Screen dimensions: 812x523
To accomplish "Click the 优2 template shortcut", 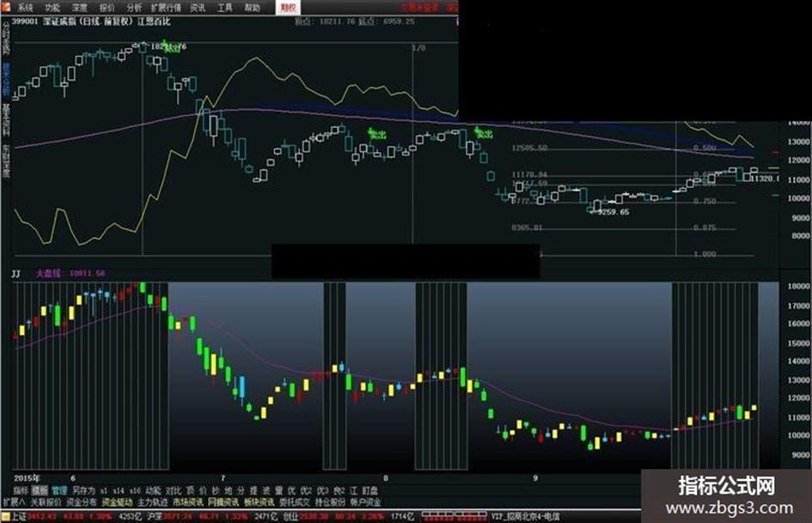I will point(307,490).
